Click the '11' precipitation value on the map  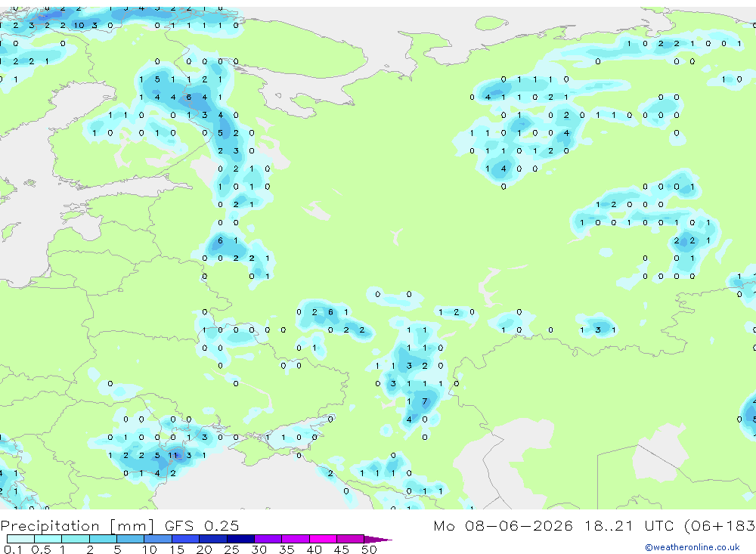(172, 455)
